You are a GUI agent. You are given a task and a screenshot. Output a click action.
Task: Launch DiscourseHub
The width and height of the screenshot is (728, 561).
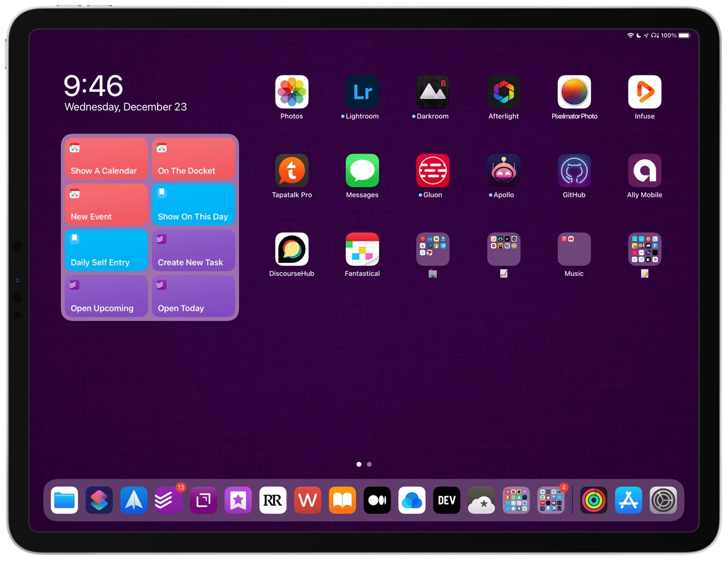(x=292, y=249)
